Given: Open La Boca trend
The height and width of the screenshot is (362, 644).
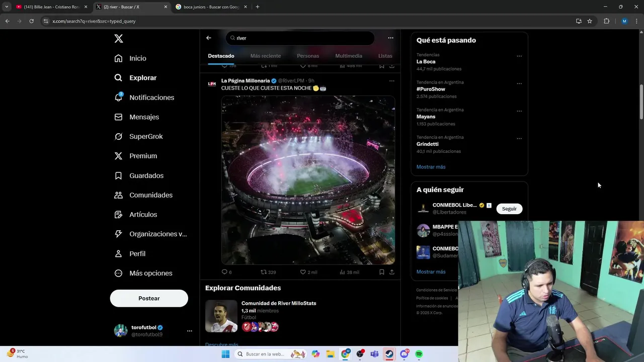Looking at the screenshot, I should coord(426,62).
